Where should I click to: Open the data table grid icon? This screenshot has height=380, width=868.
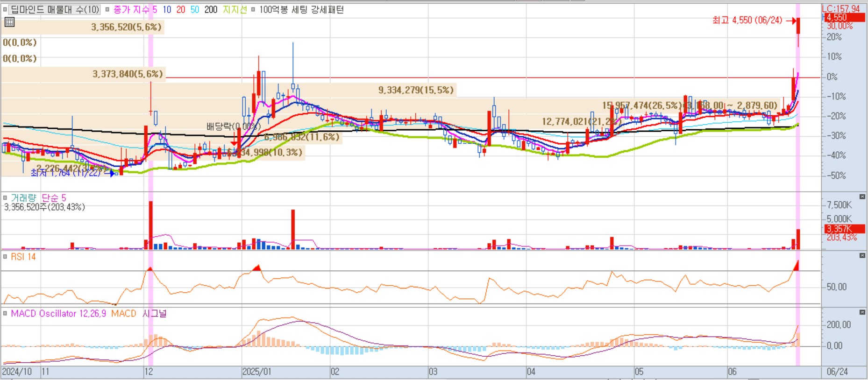pos(9,22)
